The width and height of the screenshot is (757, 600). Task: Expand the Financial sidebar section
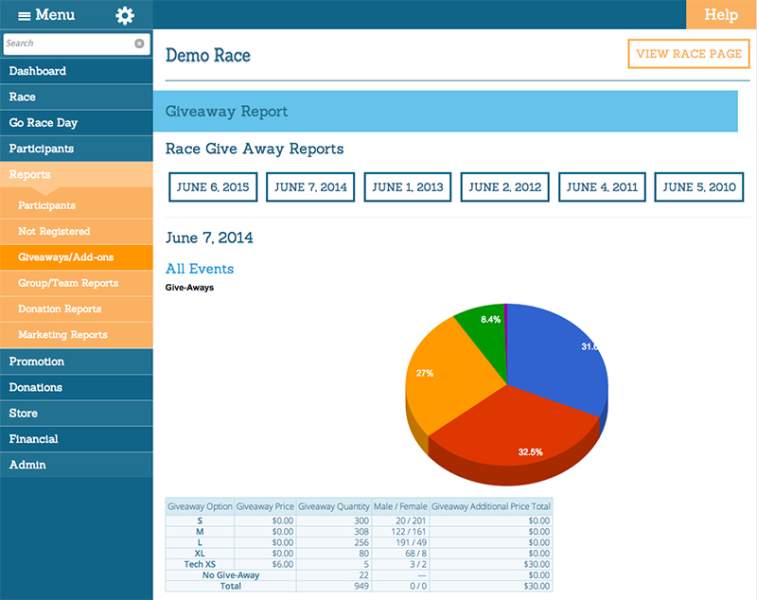(34, 439)
